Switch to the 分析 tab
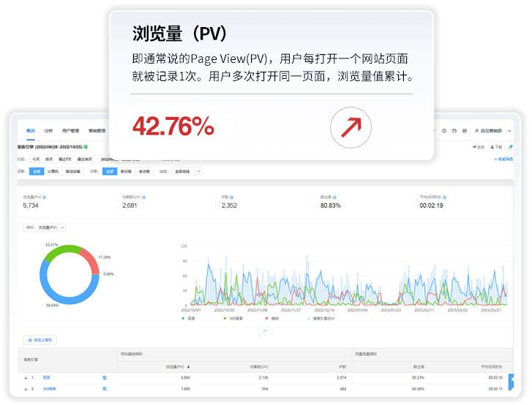The image size is (532, 405). click(48, 130)
